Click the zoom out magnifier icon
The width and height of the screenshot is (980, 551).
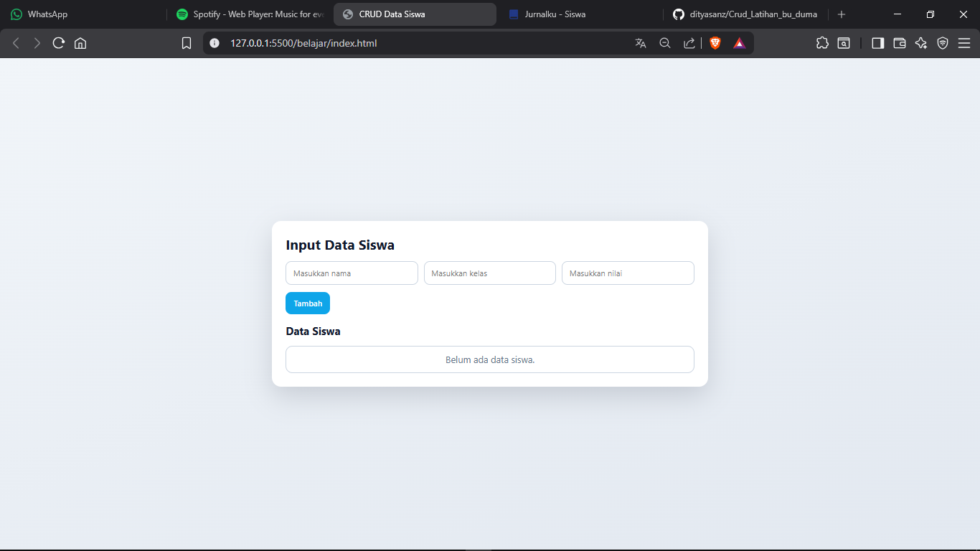point(665,43)
